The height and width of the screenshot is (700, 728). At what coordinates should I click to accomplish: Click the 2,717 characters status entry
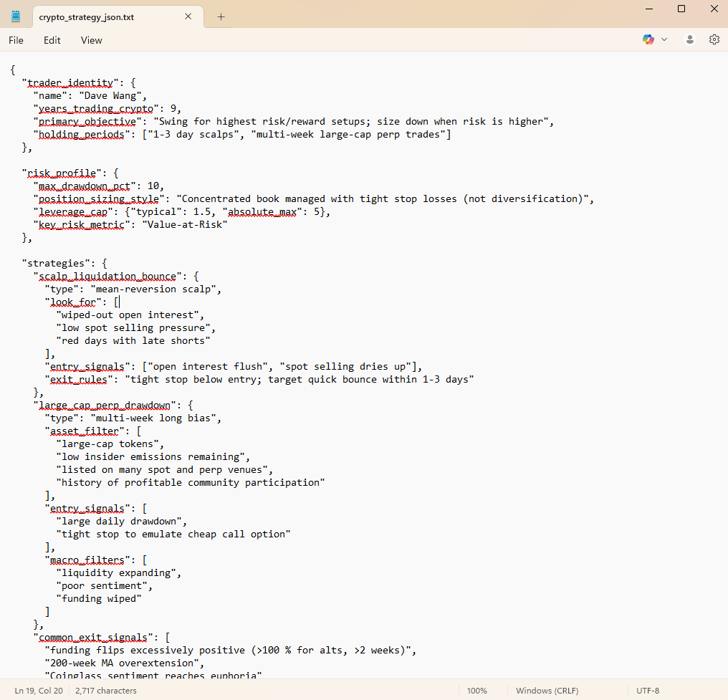click(x=106, y=691)
